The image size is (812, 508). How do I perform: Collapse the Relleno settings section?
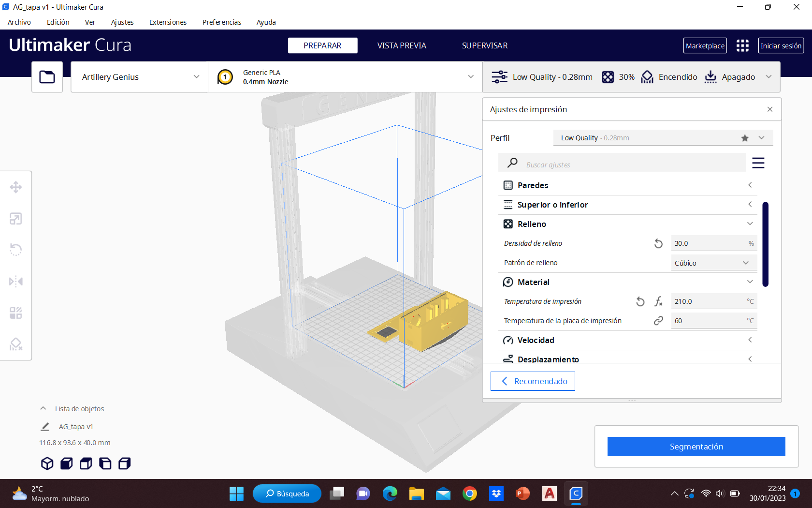[627, 224]
